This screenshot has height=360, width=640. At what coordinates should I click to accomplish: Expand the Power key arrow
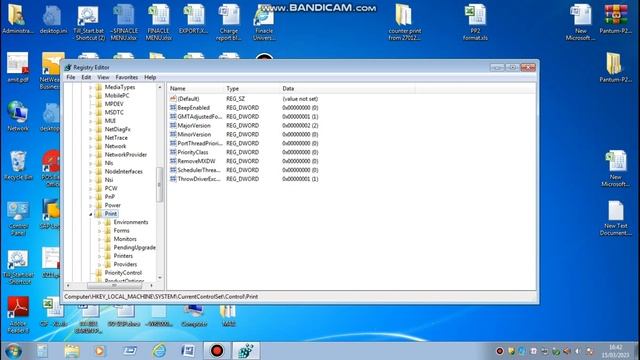click(91, 205)
